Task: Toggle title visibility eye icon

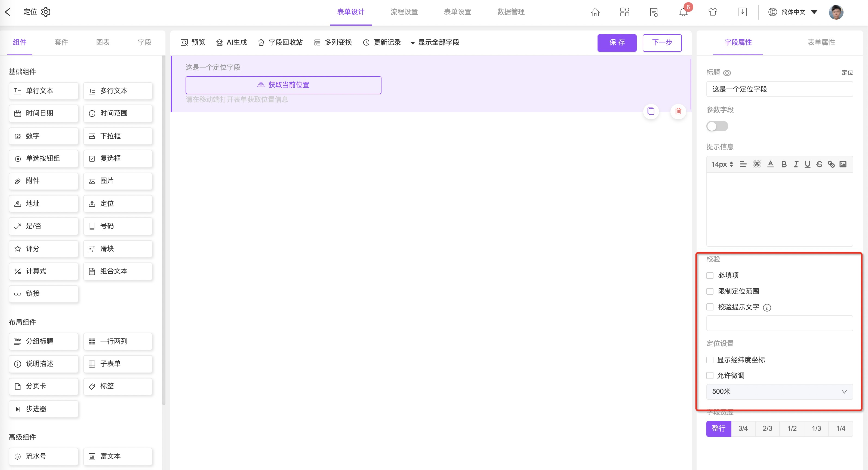Action: click(x=727, y=73)
